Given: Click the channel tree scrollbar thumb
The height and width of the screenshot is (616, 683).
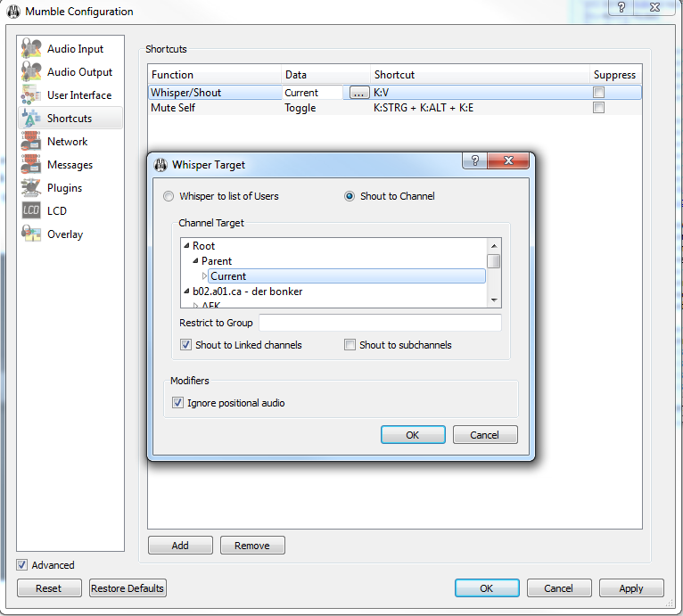Looking at the screenshot, I should pyautogui.click(x=493, y=261).
